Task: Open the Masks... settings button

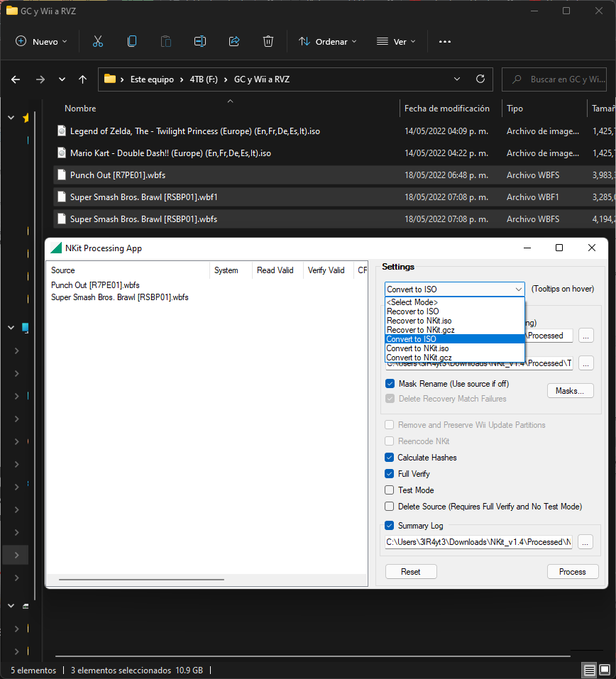Action: (570, 391)
